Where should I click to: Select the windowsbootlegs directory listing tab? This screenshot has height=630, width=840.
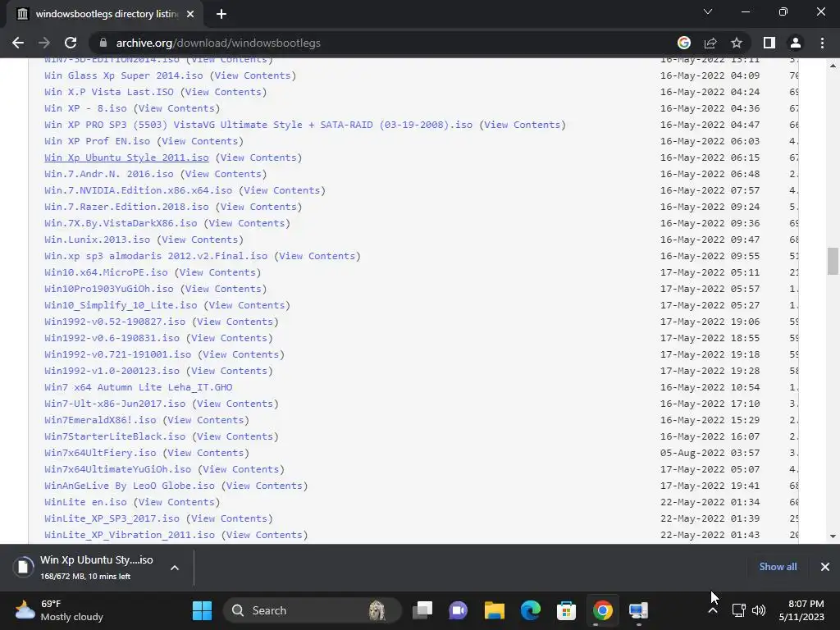[x=106, y=14]
